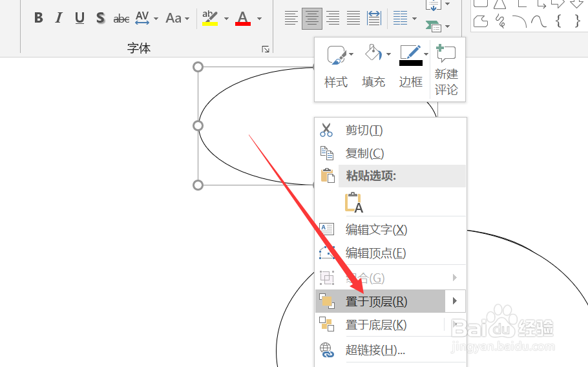Open character spacing options
The width and height of the screenshot is (588, 367).
[142, 17]
